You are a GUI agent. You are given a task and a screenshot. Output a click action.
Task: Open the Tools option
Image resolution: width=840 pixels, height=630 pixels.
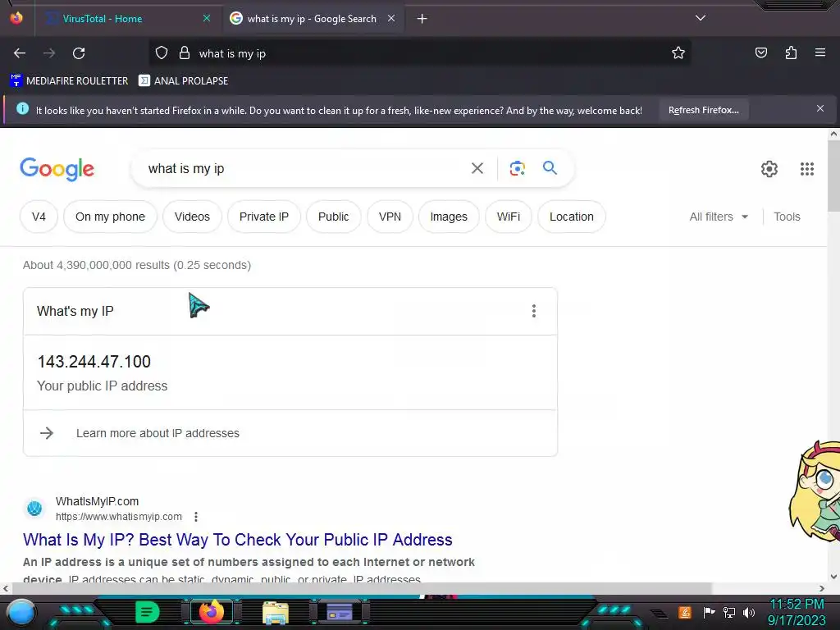pyautogui.click(x=787, y=217)
